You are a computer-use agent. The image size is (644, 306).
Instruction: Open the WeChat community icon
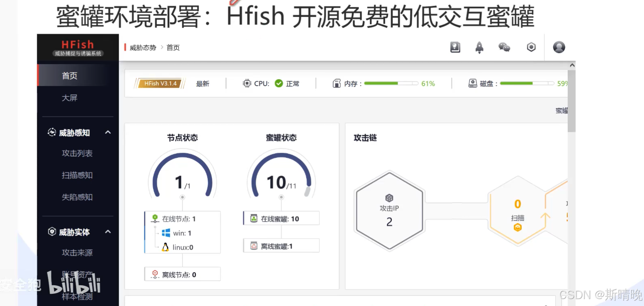[x=504, y=47]
